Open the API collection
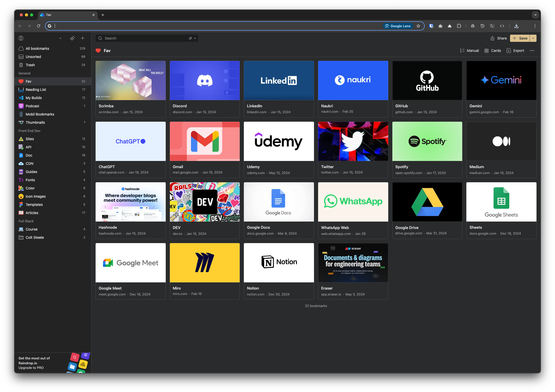Viewport: 555px width, 392px height. (53, 147)
